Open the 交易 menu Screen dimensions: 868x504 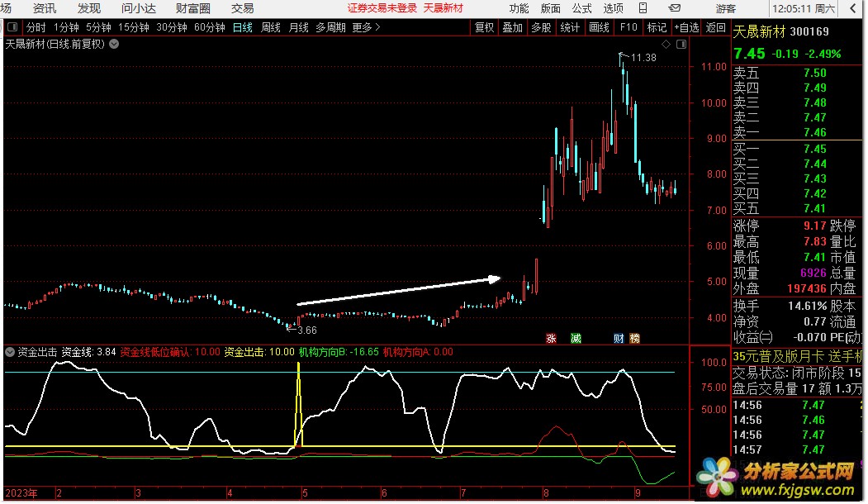(243, 8)
